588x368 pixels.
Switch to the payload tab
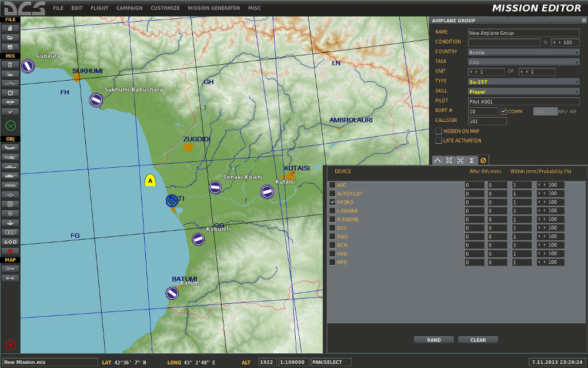[x=460, y=160]
